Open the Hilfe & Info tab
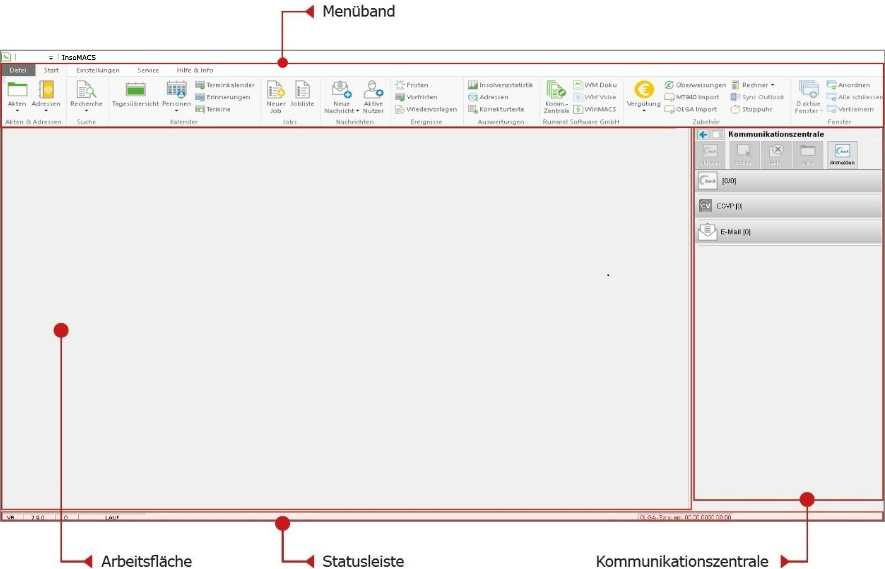Viewport: 885px width, 569px height. tap(195, 70)
